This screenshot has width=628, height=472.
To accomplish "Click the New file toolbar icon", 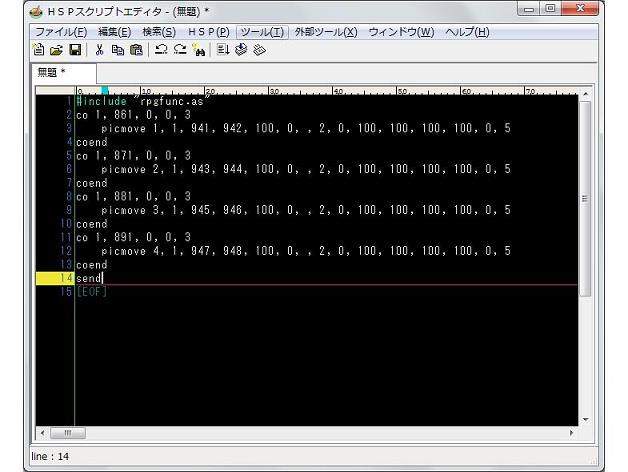I will 38,50.
